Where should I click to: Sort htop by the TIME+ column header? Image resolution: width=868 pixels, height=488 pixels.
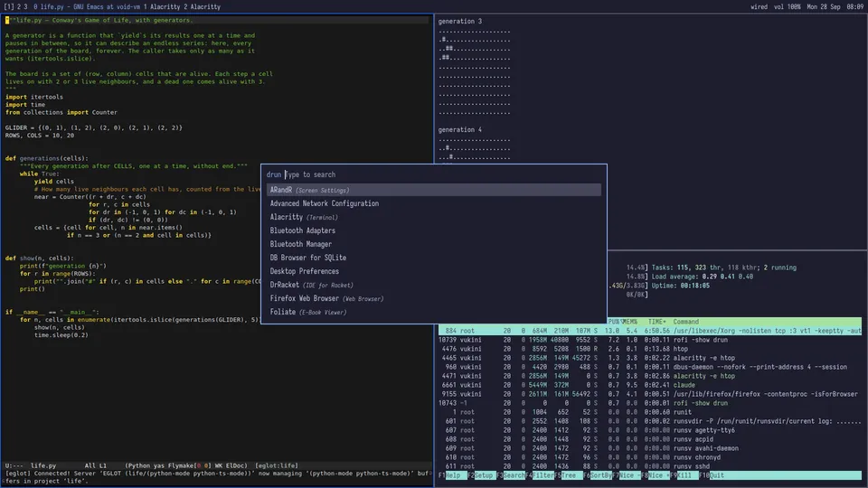coord(657,322)
